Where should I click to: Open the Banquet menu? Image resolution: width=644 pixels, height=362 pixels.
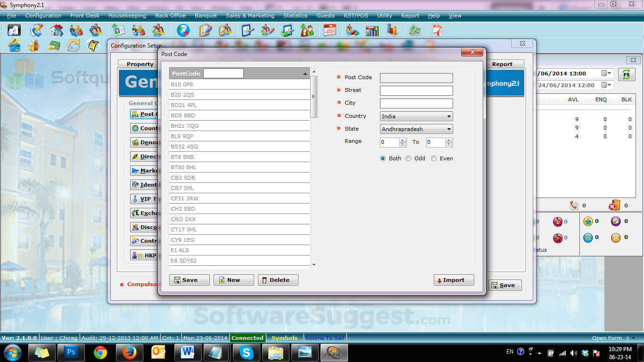206,16
